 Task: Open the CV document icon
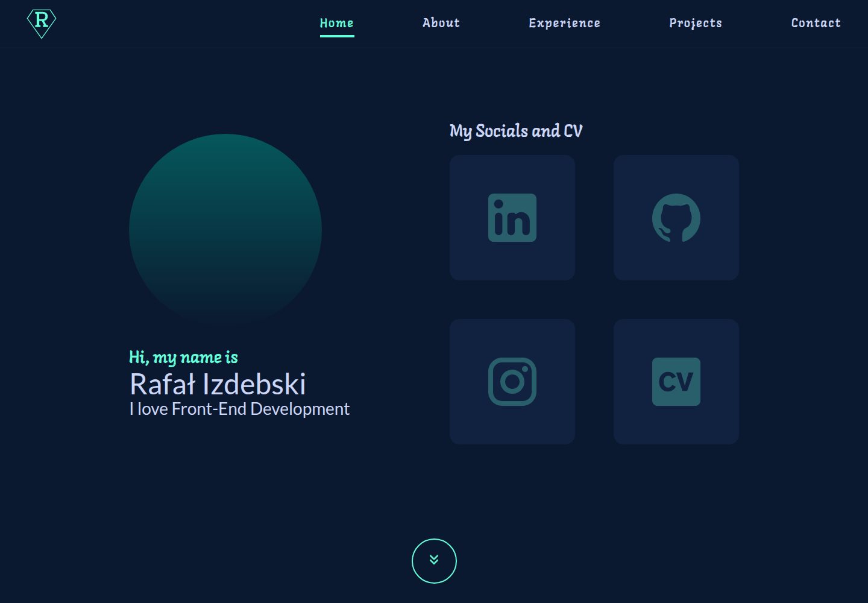(x=676, y=382)
